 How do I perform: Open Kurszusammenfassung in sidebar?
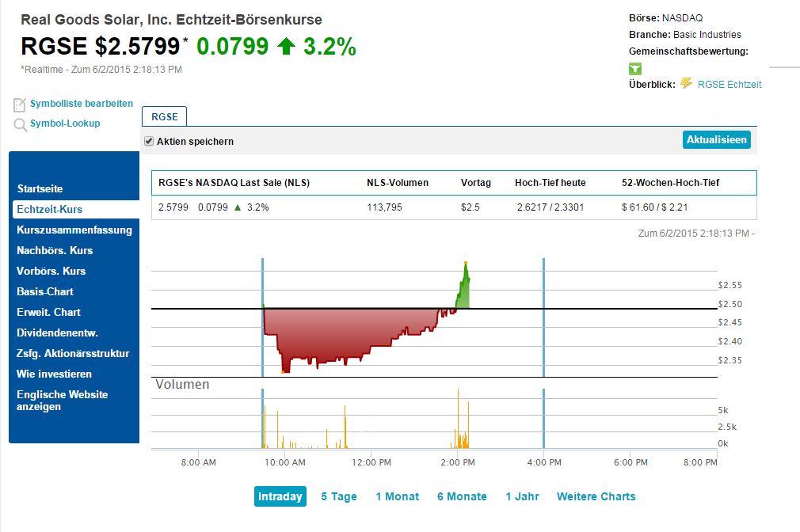[x=74, y=230]
